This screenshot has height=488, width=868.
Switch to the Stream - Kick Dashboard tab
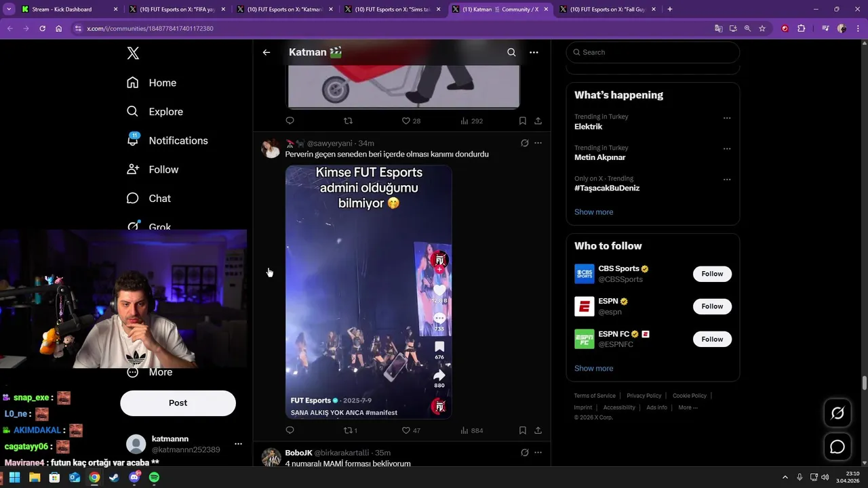coord(70,9)
